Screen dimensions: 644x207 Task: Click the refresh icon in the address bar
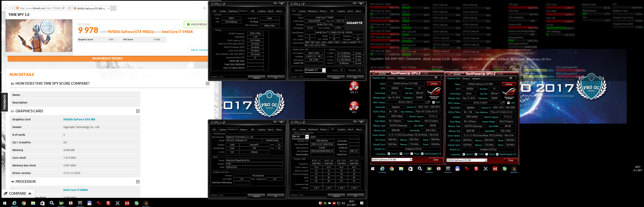point(69,8)
